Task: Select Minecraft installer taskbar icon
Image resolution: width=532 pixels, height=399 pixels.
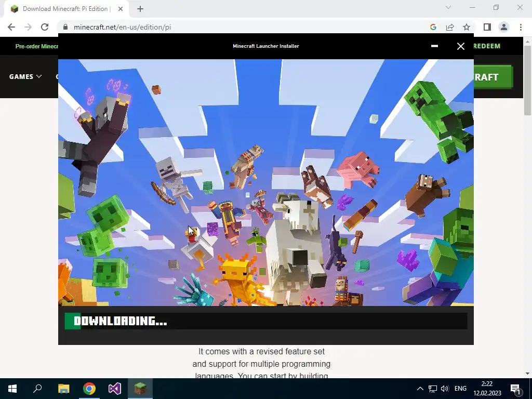Action: pos(140,389)
